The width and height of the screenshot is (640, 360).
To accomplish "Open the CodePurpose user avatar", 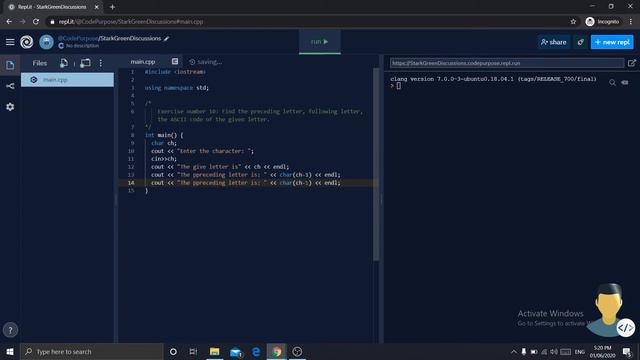I will (x=47, y=42).
